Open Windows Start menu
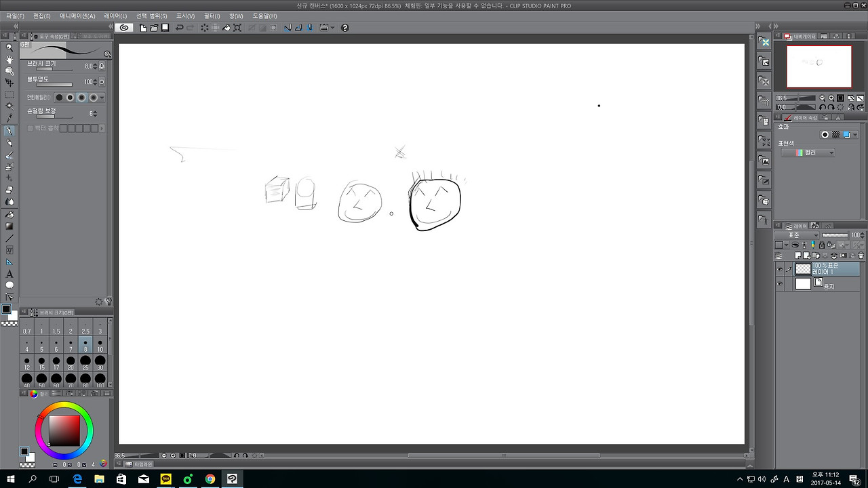868x488 pixels. [x=11, y=479]
